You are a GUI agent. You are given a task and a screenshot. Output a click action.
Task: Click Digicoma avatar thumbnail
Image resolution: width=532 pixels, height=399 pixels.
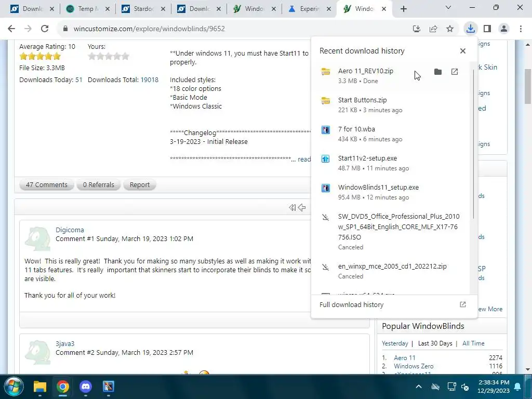tap(37, 239)
